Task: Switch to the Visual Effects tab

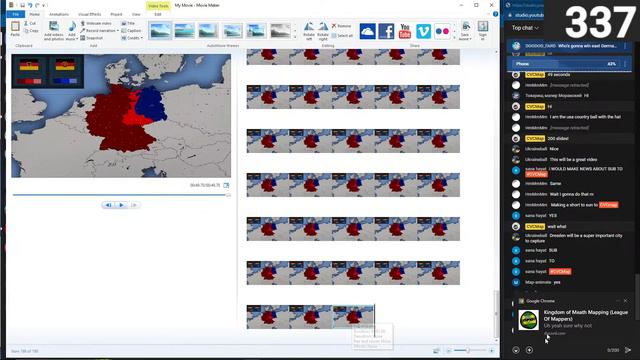Action: 89,14
